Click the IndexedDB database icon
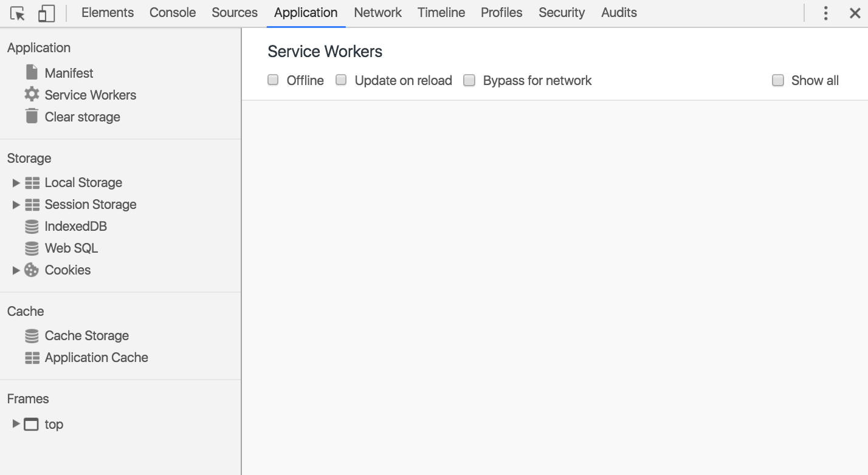The image size is (868, 475). [32, 227]
